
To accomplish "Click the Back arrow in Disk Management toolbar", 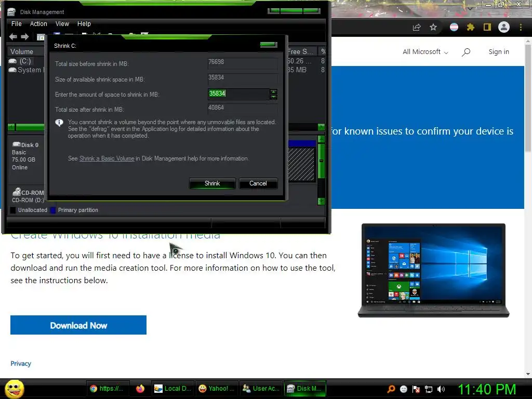I will pos(13,37).
